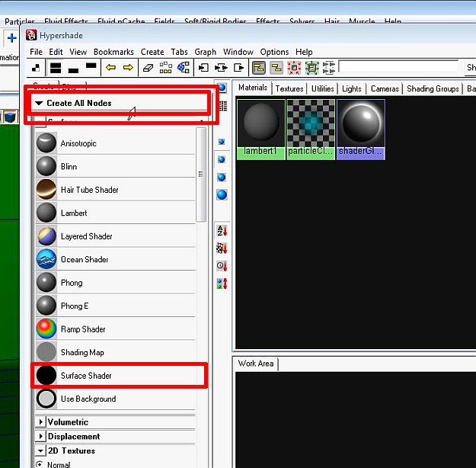Reverse the swatch sort order icon

click(x=222, y=284)
